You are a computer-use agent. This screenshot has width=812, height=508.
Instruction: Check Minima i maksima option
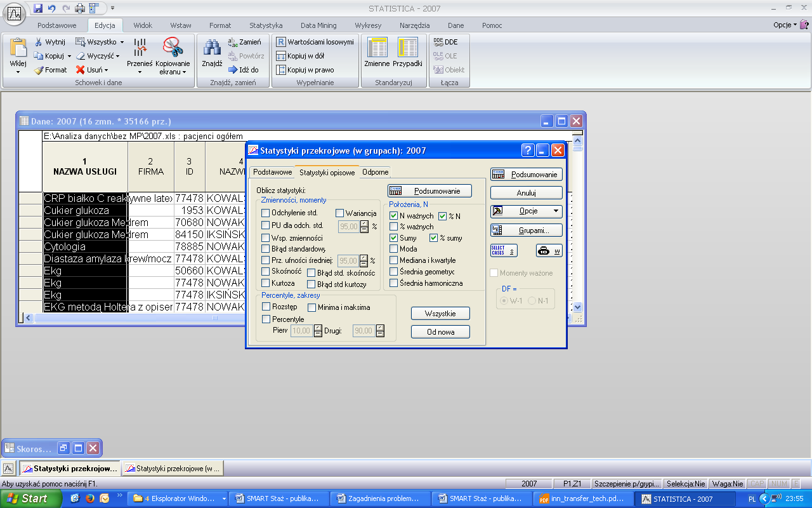311,307
